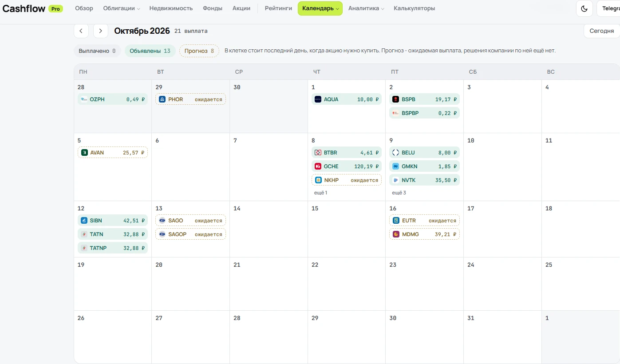This screenshot has width=620, height=364.
Task: Click the AQUA company logo icon
Action: [318, 99]
